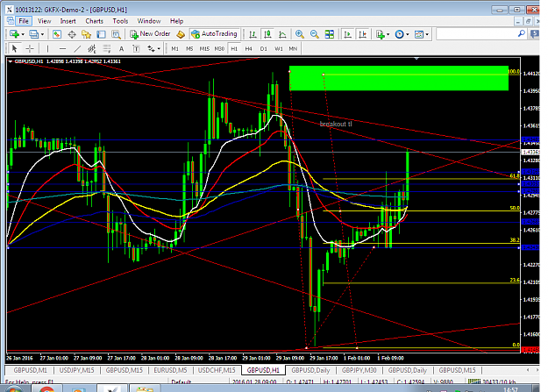548x392 pixels.
Task: Tile windows with the grid icon
Action: click(329, 34)
